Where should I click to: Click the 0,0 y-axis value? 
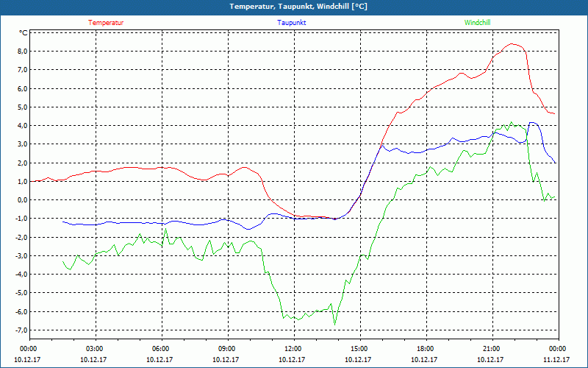pyautogui.click(x=23, y=199)
